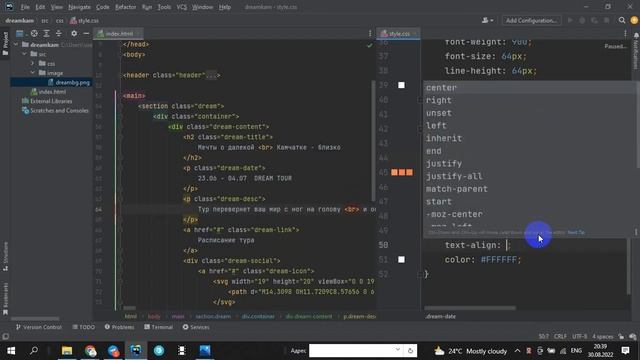Select opened file target icon in Project panel
640x360 pixels.
pos(34,33)
